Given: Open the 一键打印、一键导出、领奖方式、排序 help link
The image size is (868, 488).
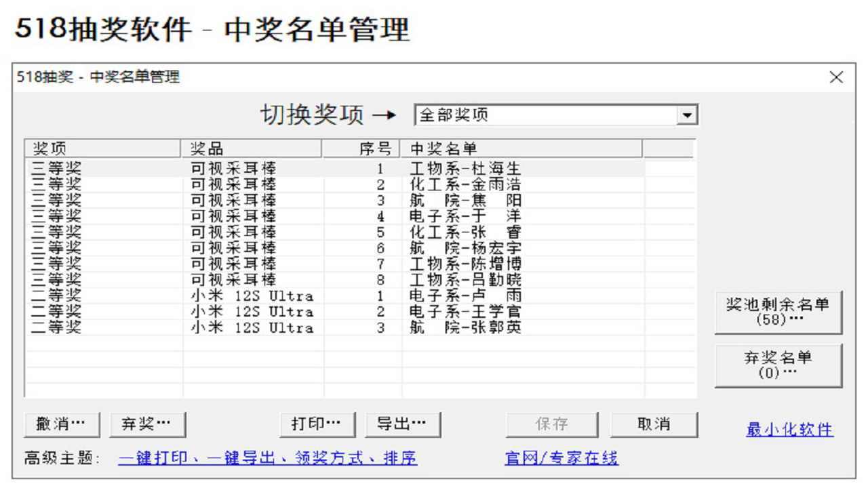Looking at the screenshot, I should [x=268, y=458].
